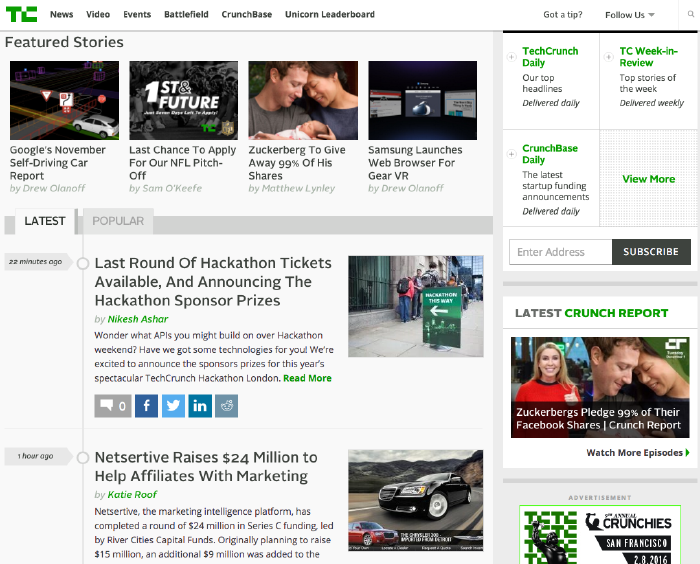Click the LATEST CRUNCH REPORT heading
This screenshot has height=564, width=700.
592,313
